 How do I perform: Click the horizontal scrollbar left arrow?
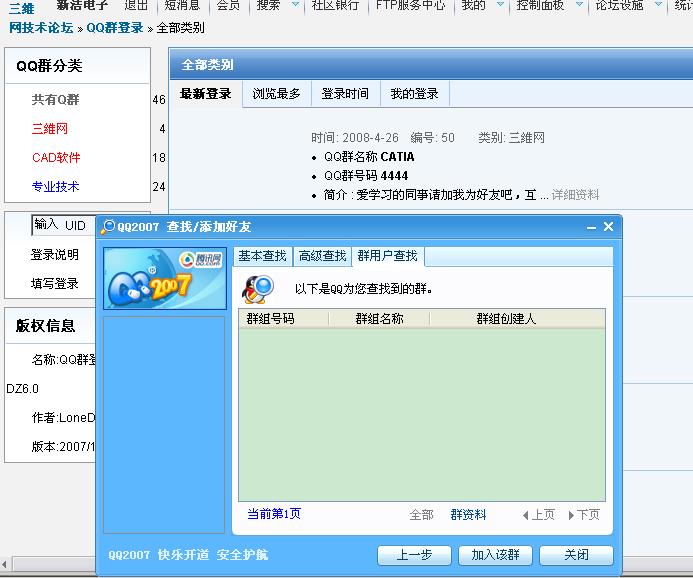[x=4, y=564]
